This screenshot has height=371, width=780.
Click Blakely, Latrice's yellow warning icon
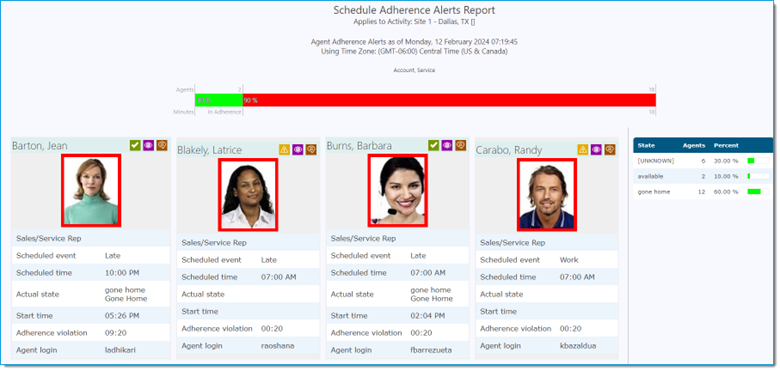[x=284, y=150]
